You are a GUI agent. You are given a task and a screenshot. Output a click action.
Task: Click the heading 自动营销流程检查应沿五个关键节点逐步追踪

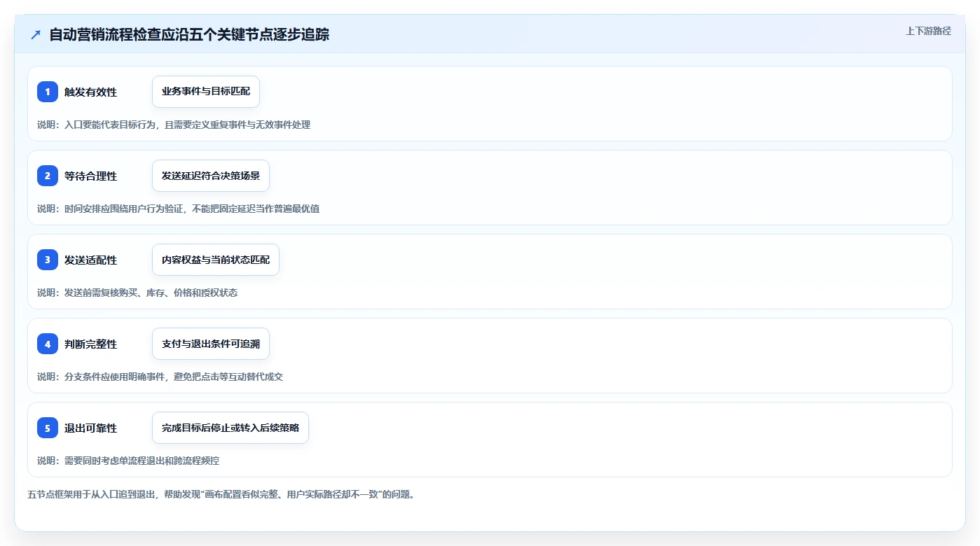pos(189,34)
